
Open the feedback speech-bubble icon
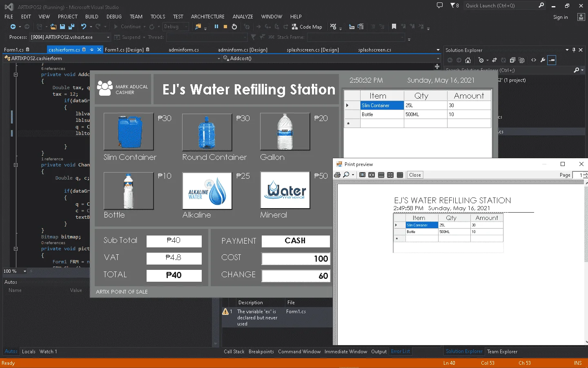point(440,5)
